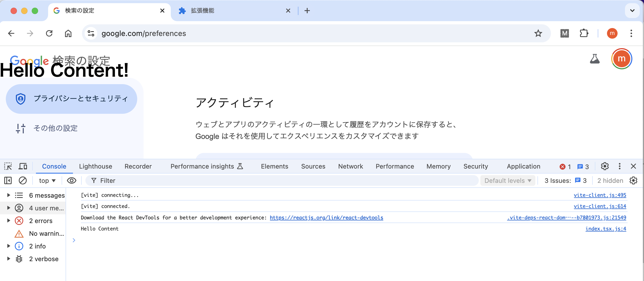This screenshot has height=281, width=644.
Task: Show the 2 hidden console messages
Action: 610,180
